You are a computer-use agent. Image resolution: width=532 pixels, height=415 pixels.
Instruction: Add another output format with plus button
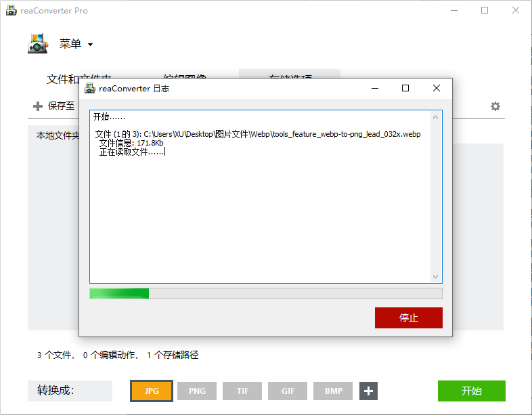click(368, 391)
